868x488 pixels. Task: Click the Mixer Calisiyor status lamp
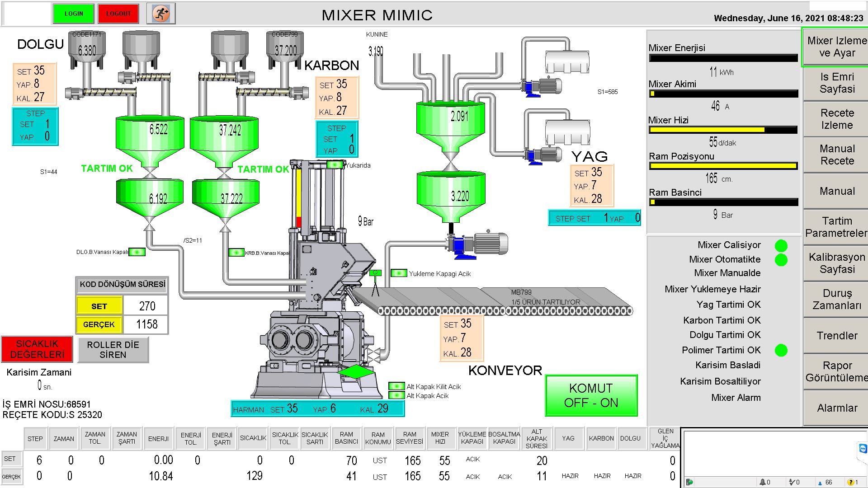(x=781, y=245)
